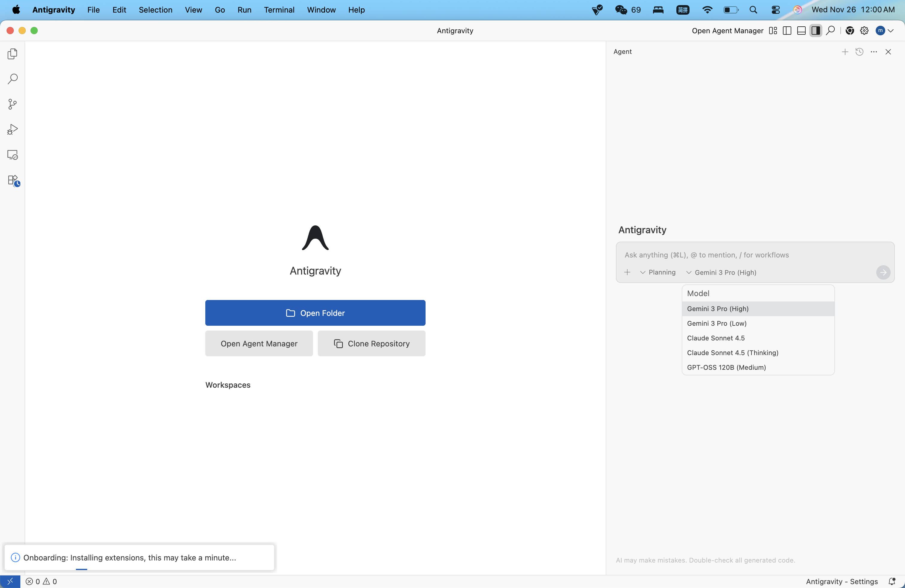Screen dimensions: 905x588
Task: Toggle the agent secondary side bar
Action: [x=815, y=31]
